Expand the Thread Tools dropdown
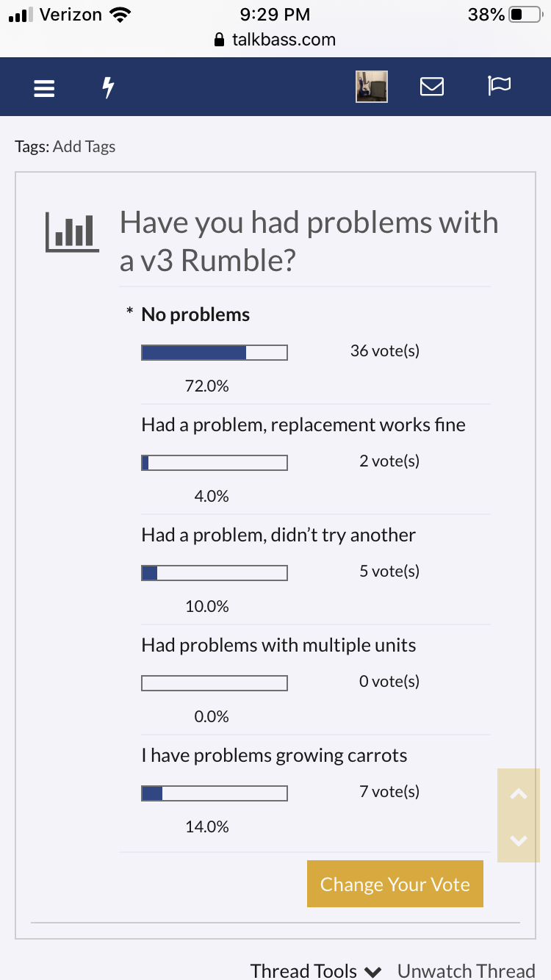The image size is (551, 980). coord(316,970)
